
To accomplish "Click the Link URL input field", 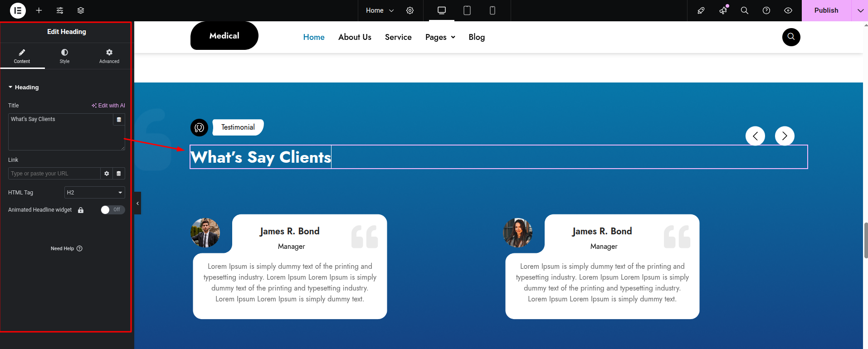I will 54,174.
